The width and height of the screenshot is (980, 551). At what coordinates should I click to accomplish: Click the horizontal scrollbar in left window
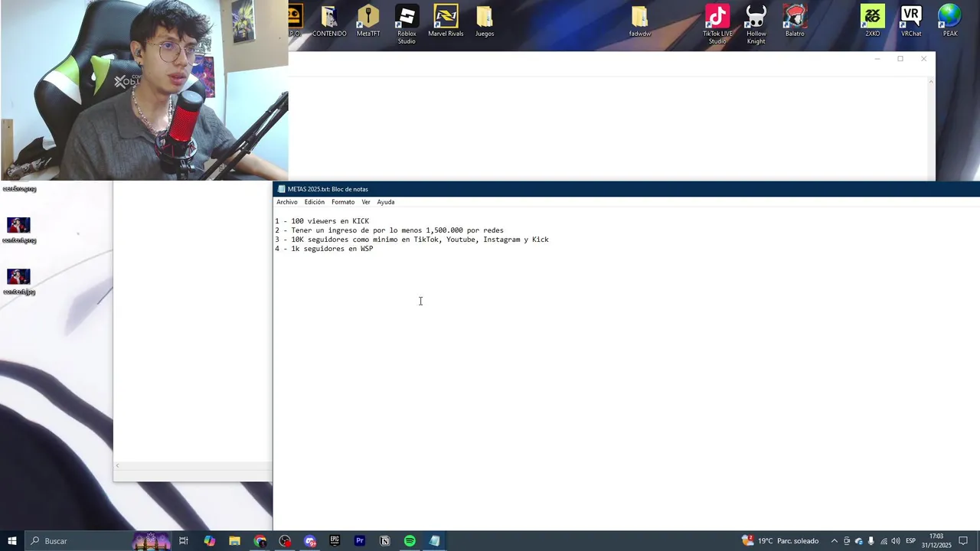pyautogui.click(x=193, y=466)
